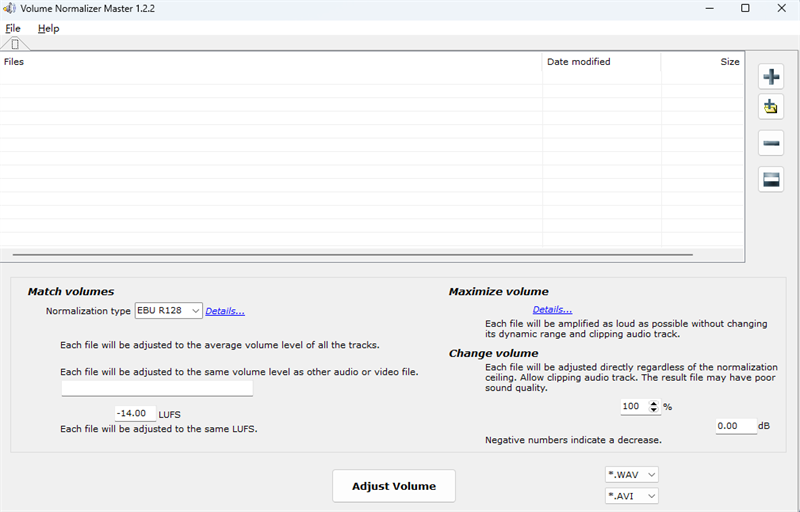Click the app speaker icon in title bar
The image size is (800, 512).
pyautogui.click(x=9, y=8)
